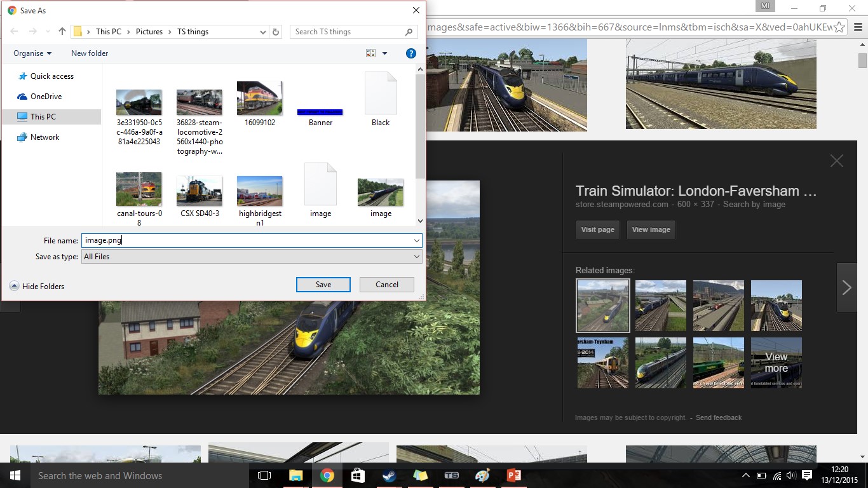Close the image preview panel X
The width and height of the screenshot is (868, 488).
(836, 161)
